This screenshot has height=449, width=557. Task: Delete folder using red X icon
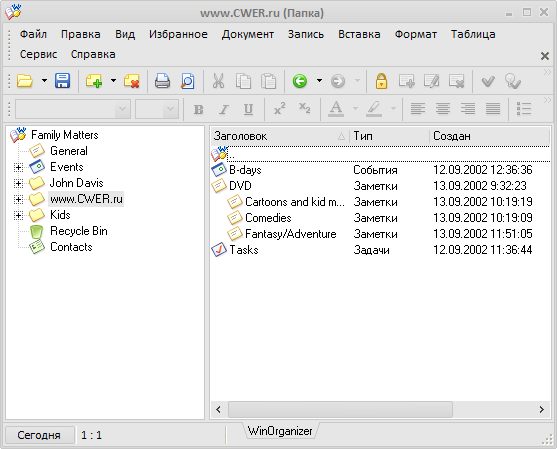pyautogui.click(x=131, y=81)
